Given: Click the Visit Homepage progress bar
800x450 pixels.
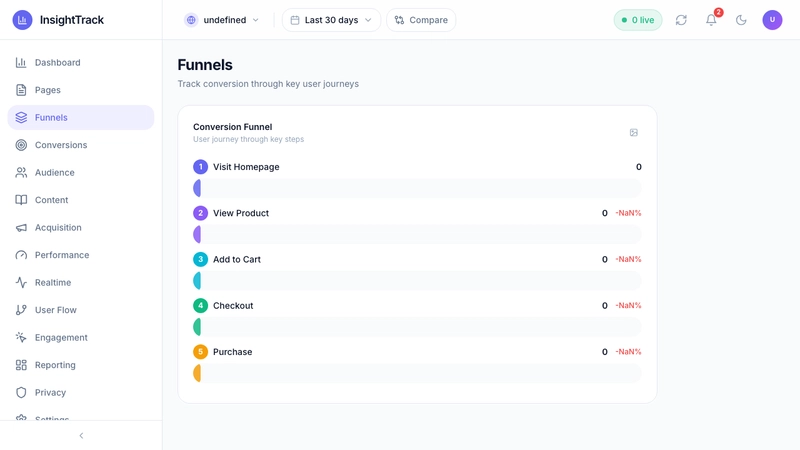Looking at the screenshot, I should pos(417,188).
